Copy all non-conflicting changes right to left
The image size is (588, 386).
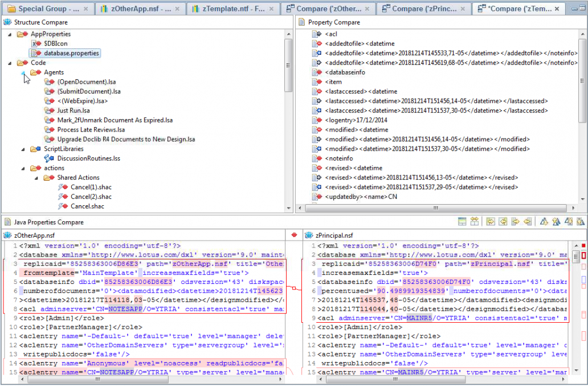pos(503,221)
